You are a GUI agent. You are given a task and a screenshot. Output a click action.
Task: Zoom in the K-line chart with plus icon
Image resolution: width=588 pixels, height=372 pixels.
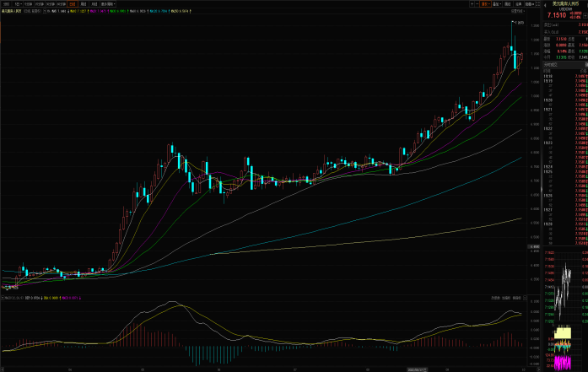(x=472, y=3)
